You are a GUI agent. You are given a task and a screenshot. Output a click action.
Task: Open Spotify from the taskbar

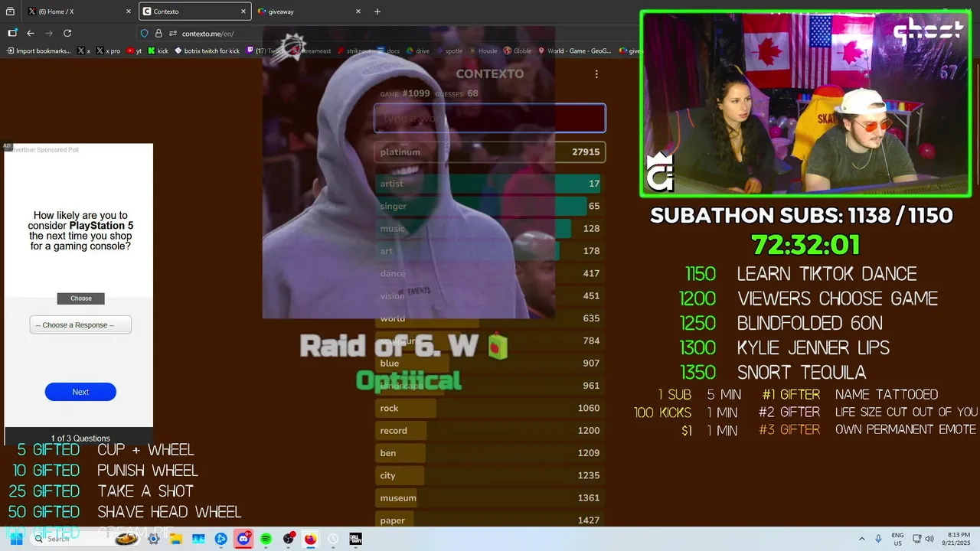pos(266,539)
